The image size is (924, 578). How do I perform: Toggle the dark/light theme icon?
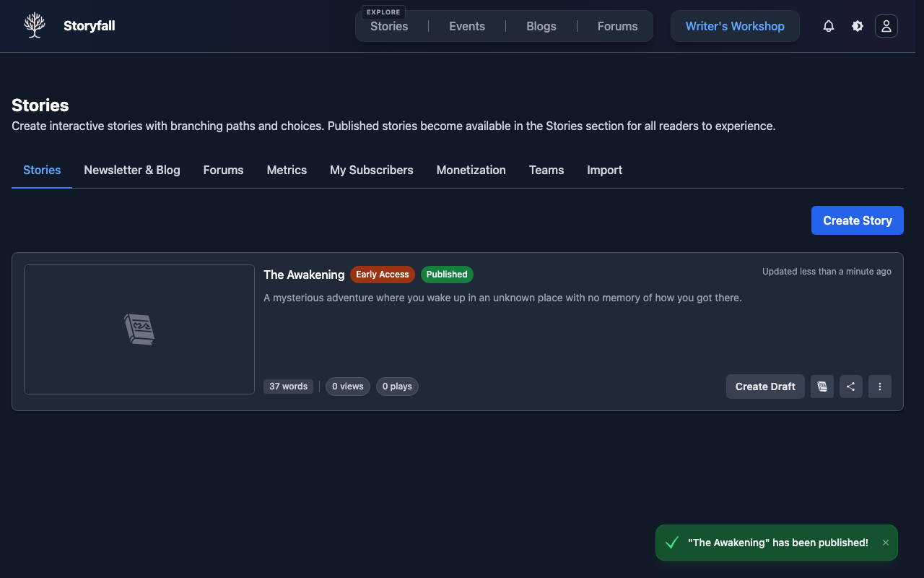pyautogui.click(x=858, y=26)
